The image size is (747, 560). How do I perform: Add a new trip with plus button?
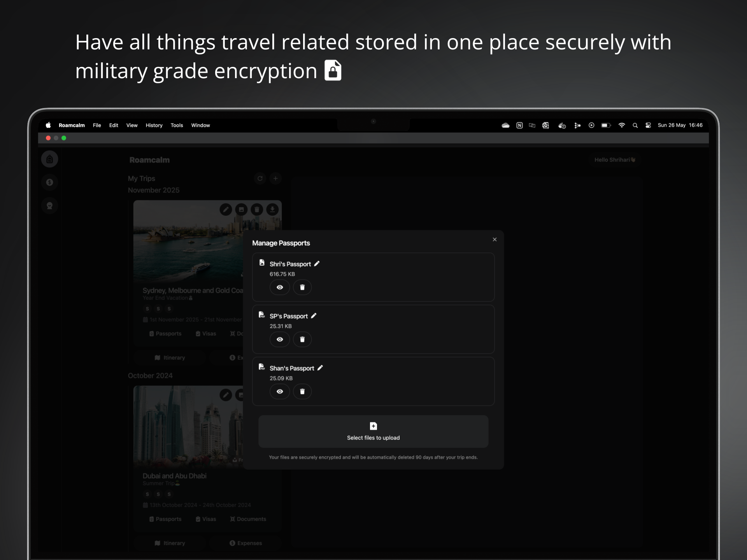point(275,178)
